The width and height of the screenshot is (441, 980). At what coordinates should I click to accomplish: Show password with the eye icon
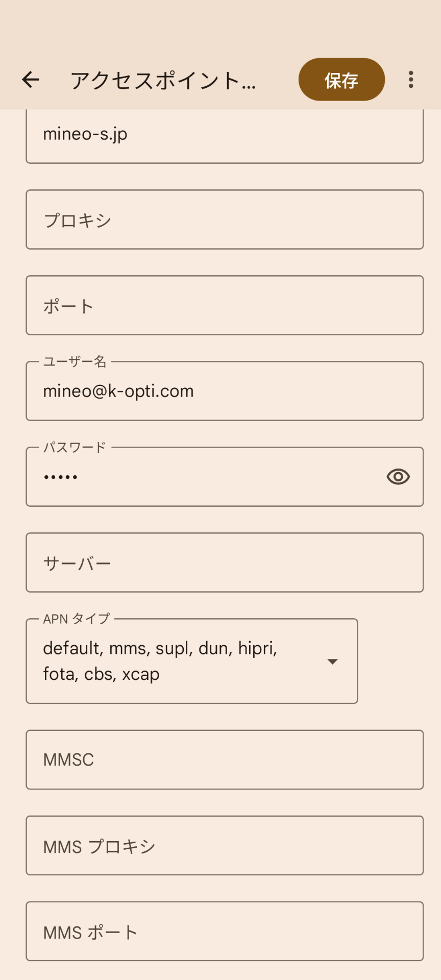(398, 477)
